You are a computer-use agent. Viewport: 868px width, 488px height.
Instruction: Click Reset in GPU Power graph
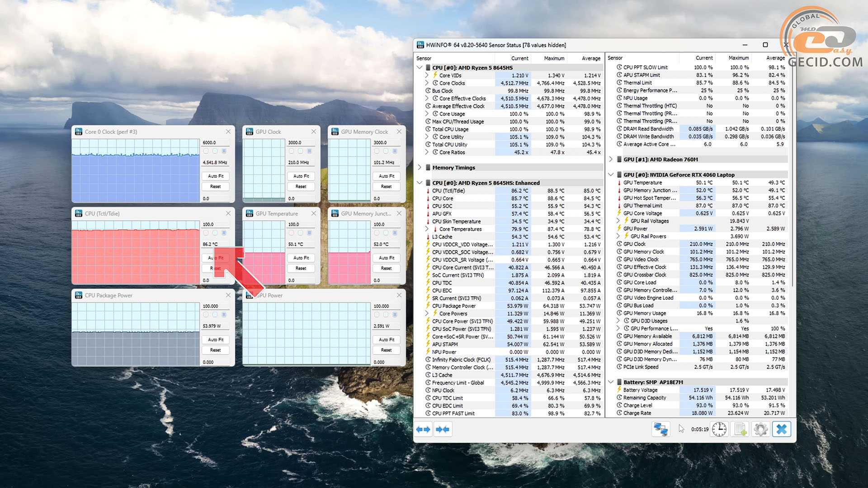click(387, 350)
